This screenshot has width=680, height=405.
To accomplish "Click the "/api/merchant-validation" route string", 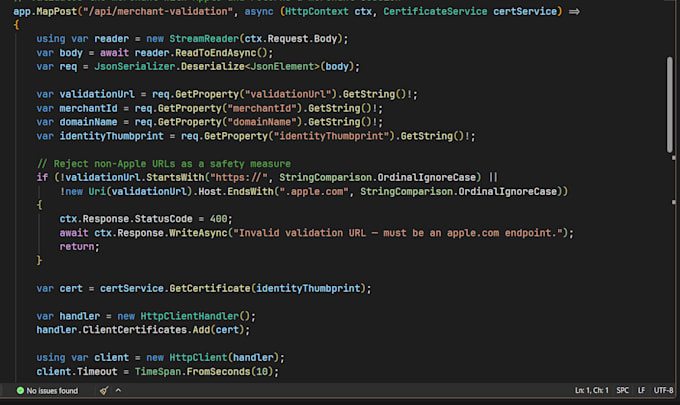I will tap(157, 11).
